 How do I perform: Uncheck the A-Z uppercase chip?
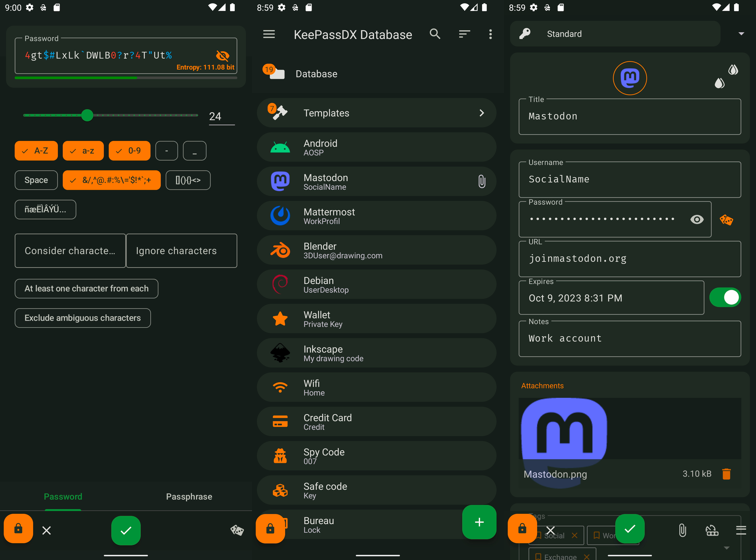coord(36,150)
